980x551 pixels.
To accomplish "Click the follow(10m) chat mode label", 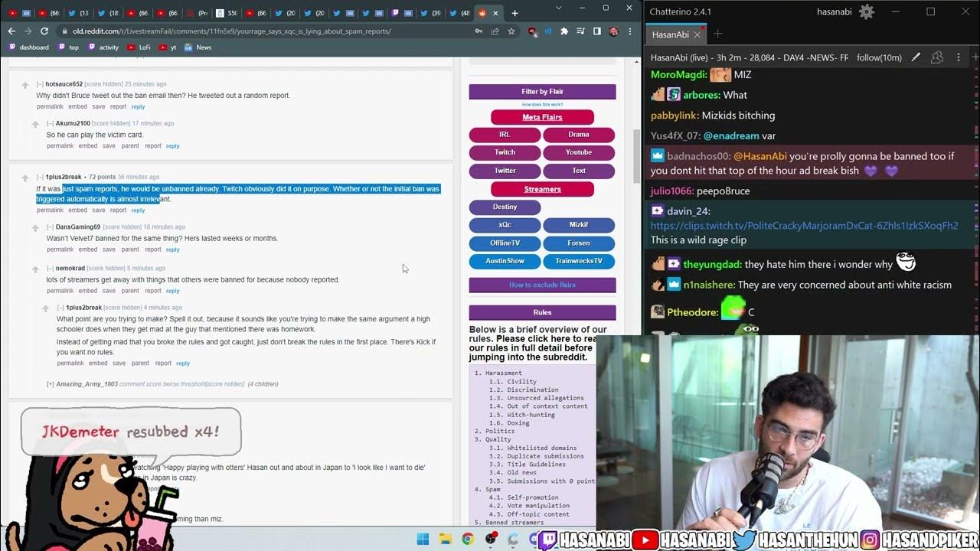I will tap(879, 57).
